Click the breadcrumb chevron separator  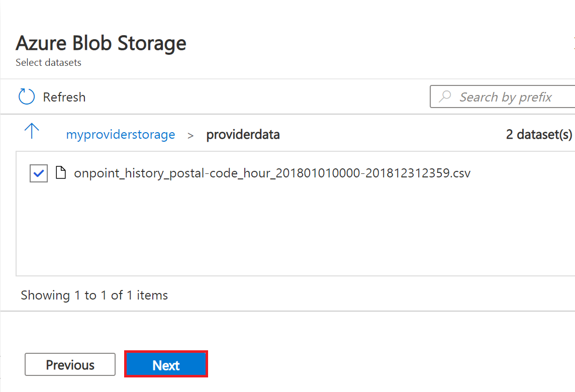tap(190, 135)
